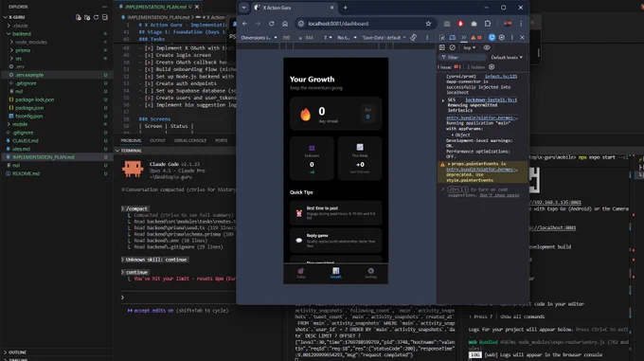Click the flame day streak icon
Screen dimensions: 644x361
305,114
